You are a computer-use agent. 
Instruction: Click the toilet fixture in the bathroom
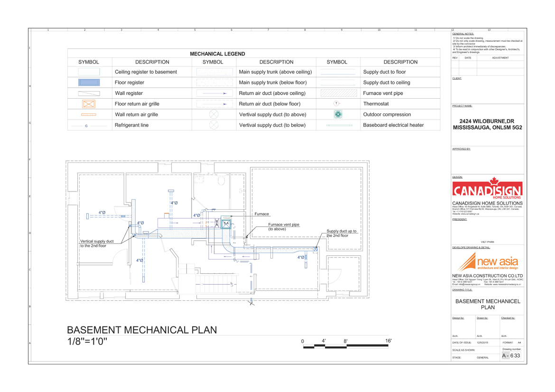point(221,180)
